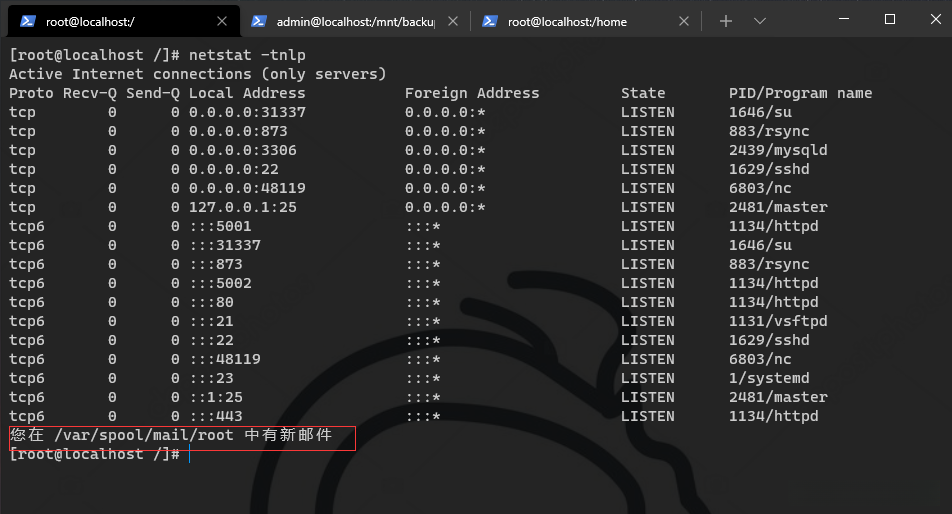Close the root@localhost:/home tab
This screenshot has height=514, width=952.
pyautogui.click(x=684, y=21)
